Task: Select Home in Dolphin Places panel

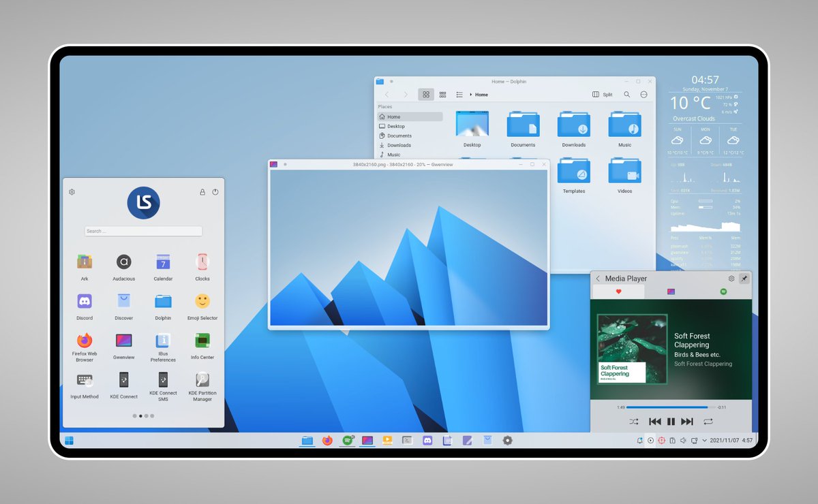Action: pyautogui.click(x=410, y=117)
